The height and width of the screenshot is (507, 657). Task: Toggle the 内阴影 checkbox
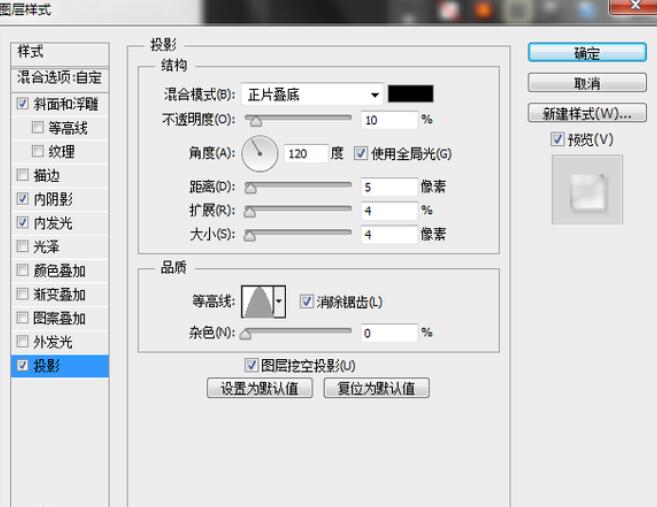click(23, 198)
